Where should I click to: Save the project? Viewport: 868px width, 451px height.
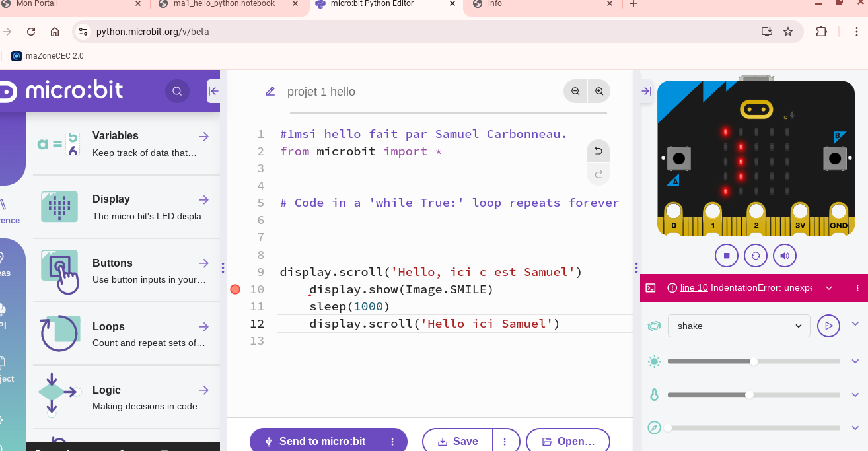[457, 441]
